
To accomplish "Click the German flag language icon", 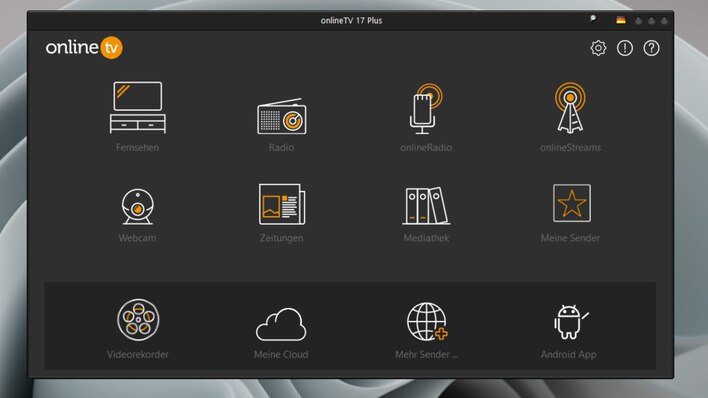I will 621,20.
